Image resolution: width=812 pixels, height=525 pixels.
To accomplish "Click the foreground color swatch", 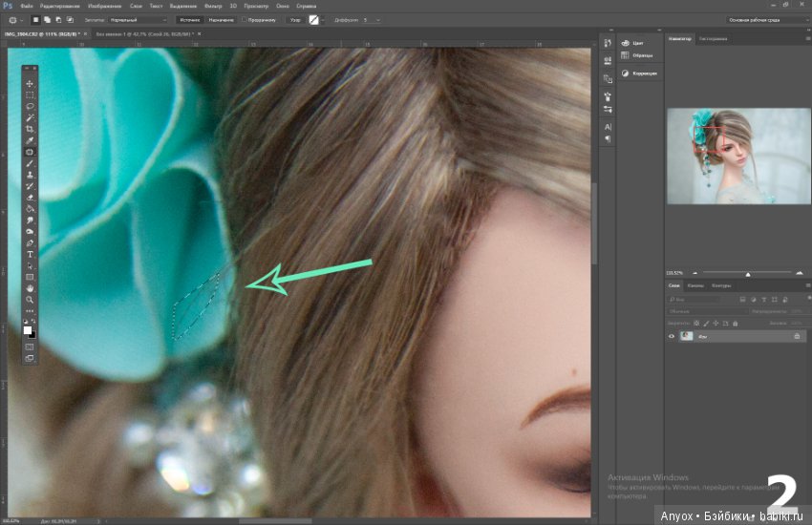I will click(x=28, y=330).
